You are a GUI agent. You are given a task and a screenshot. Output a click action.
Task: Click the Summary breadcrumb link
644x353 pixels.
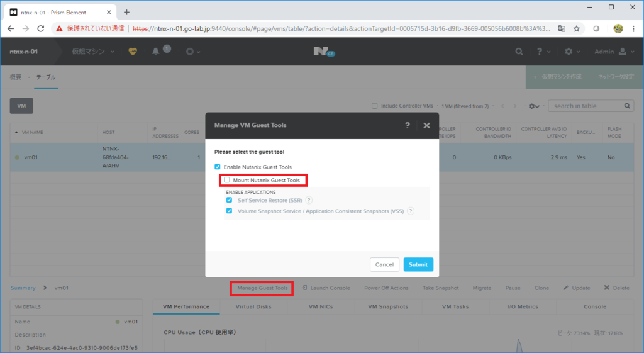point(23,288)
